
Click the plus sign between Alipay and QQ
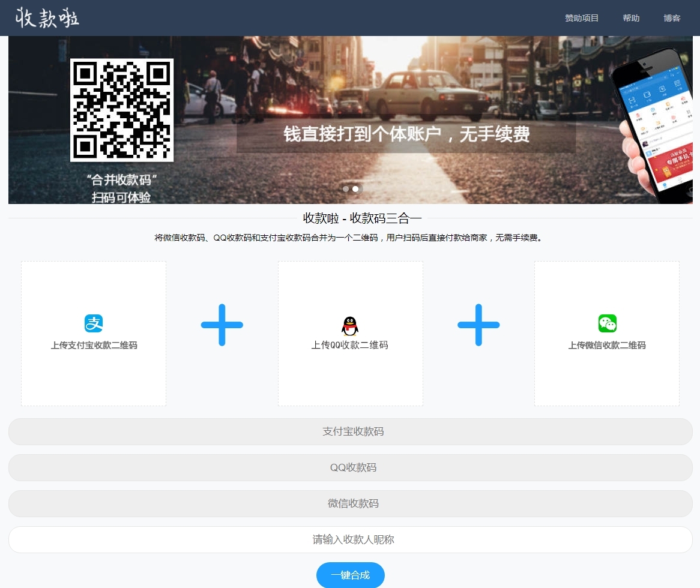coord(222,325)
